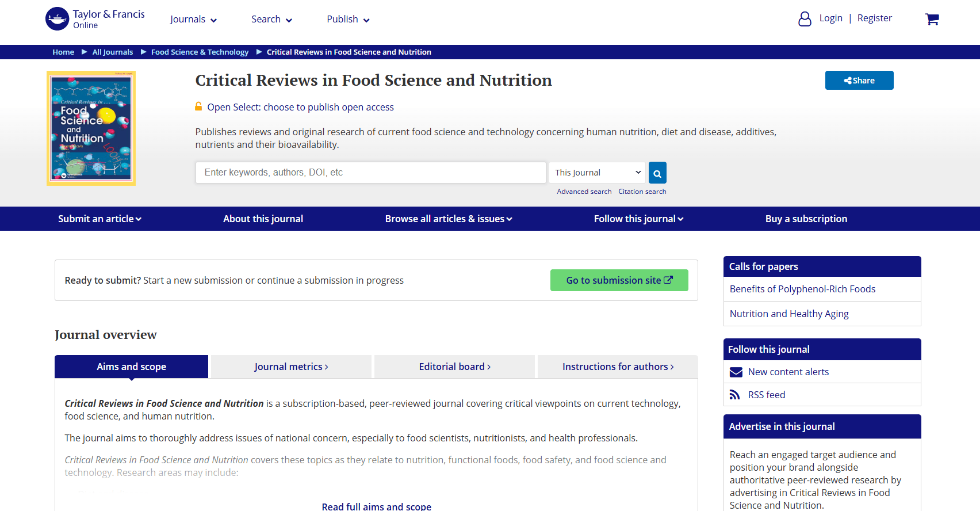Click the Journal overview heading
Image resolution: width=980 pixels, height=511 pixels.
106,334
